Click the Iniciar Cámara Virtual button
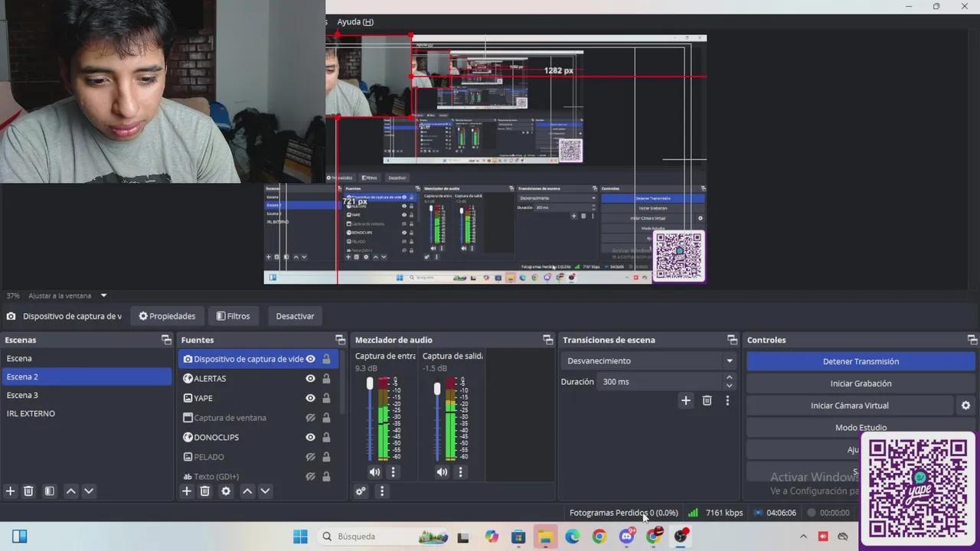The image size is (980, 551). (x=850, y=406)
